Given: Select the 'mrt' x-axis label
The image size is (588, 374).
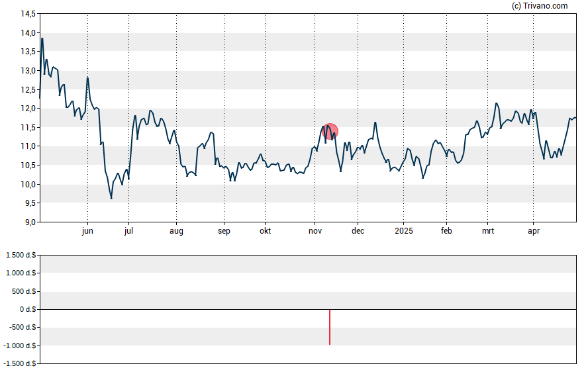Looking at the screenshot, I should point(488,231).
